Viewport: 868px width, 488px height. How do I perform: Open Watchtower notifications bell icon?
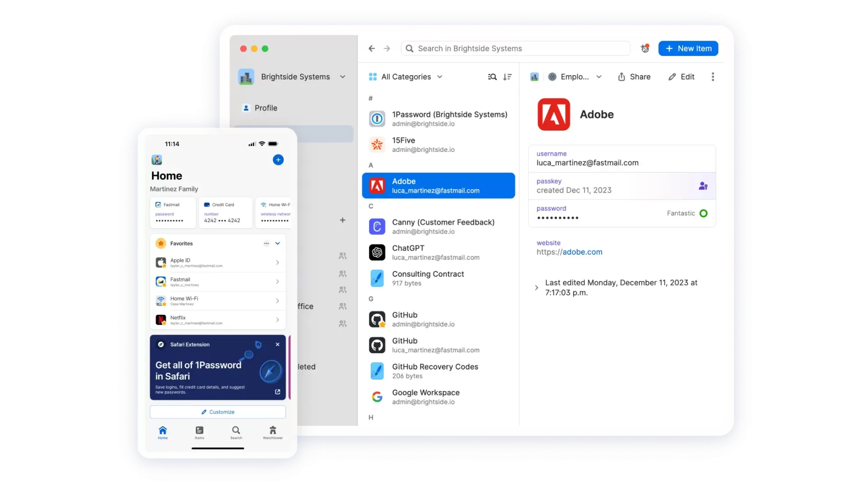[x=645, y=48]
